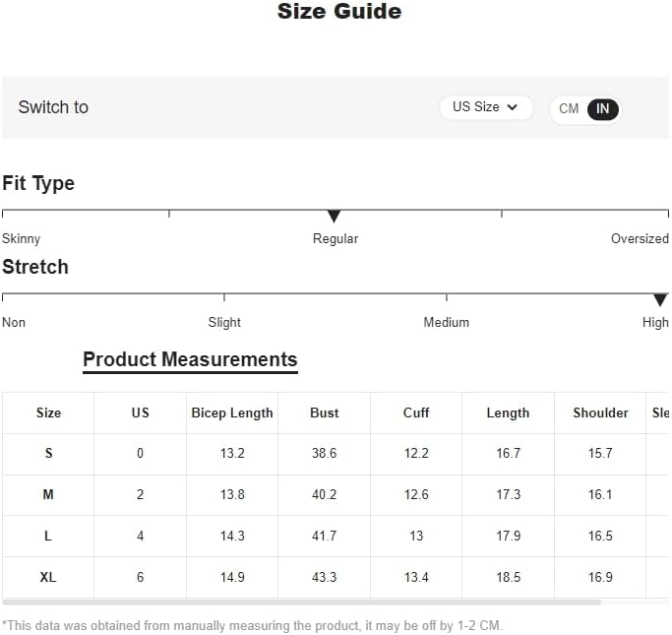This screenshot has width=672, height=635.
Task: Click the chevron arrow beside US Size
Action: coord(513,107)
